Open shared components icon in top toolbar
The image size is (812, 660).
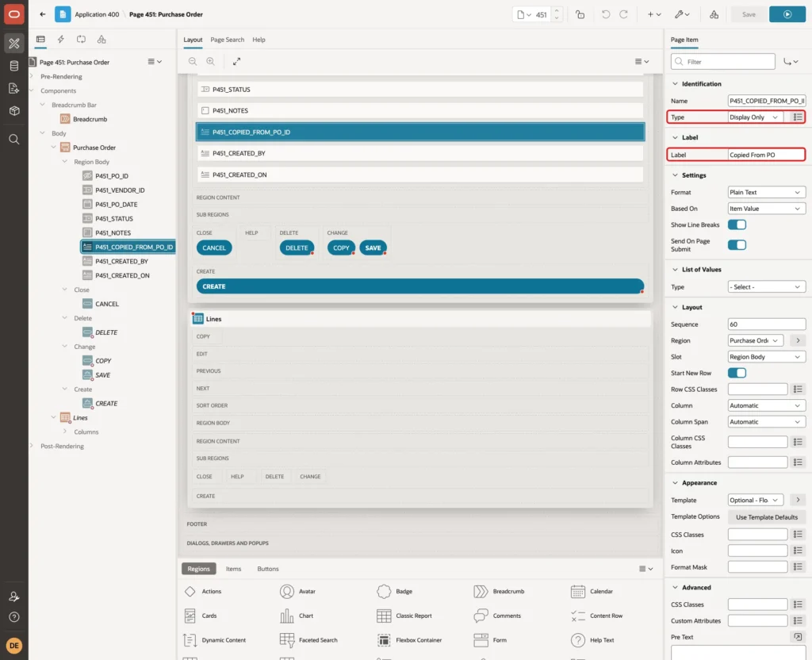point(714,14)
